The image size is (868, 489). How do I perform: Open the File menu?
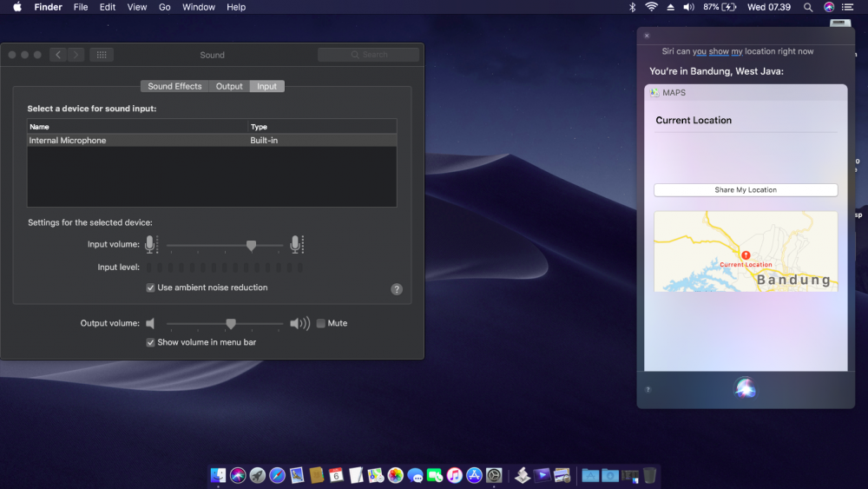point(81,7)
